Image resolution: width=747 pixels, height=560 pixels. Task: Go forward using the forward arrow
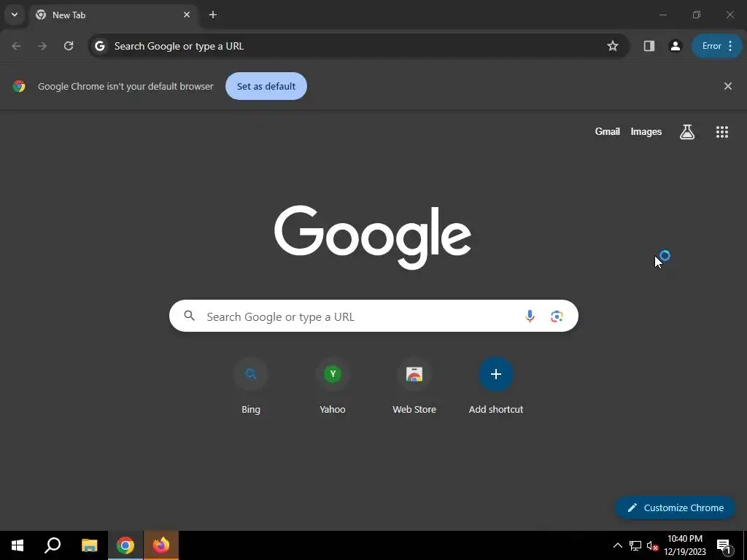coord(42,46)
